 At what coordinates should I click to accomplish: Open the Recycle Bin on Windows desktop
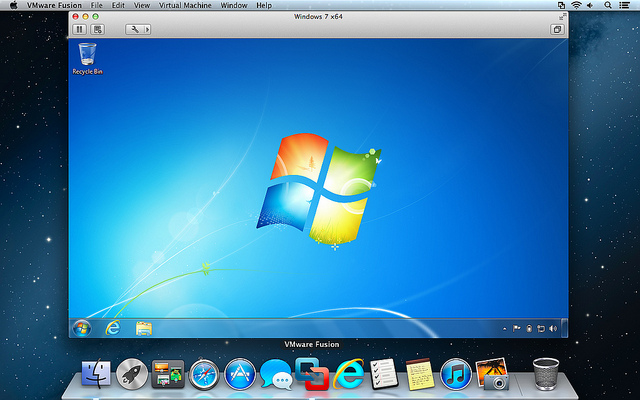87,57
